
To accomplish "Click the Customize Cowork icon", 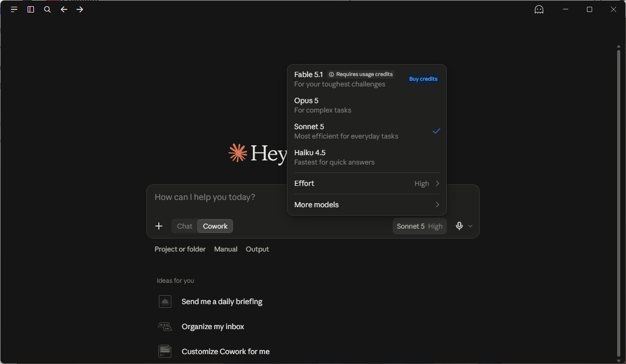I will coord(165,352).
